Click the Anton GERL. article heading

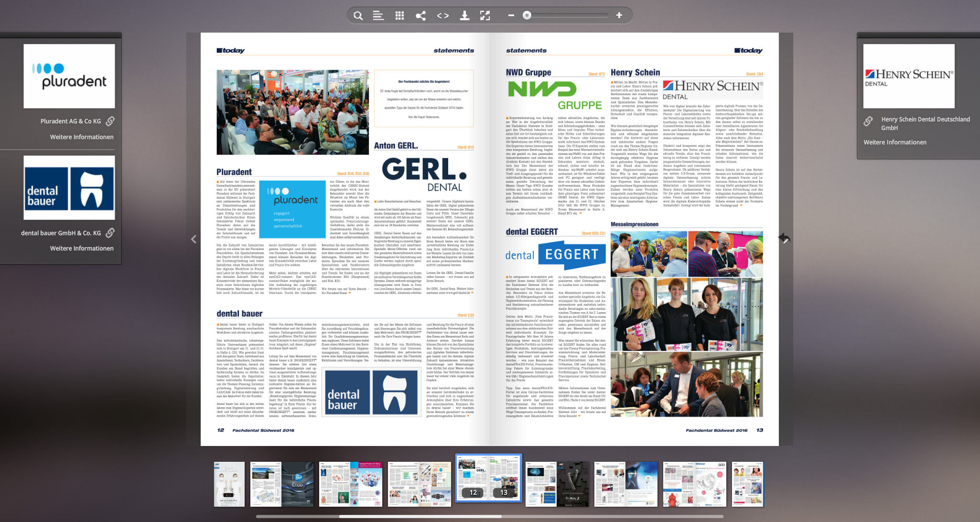pyautogui.click(x=396, y=146)
